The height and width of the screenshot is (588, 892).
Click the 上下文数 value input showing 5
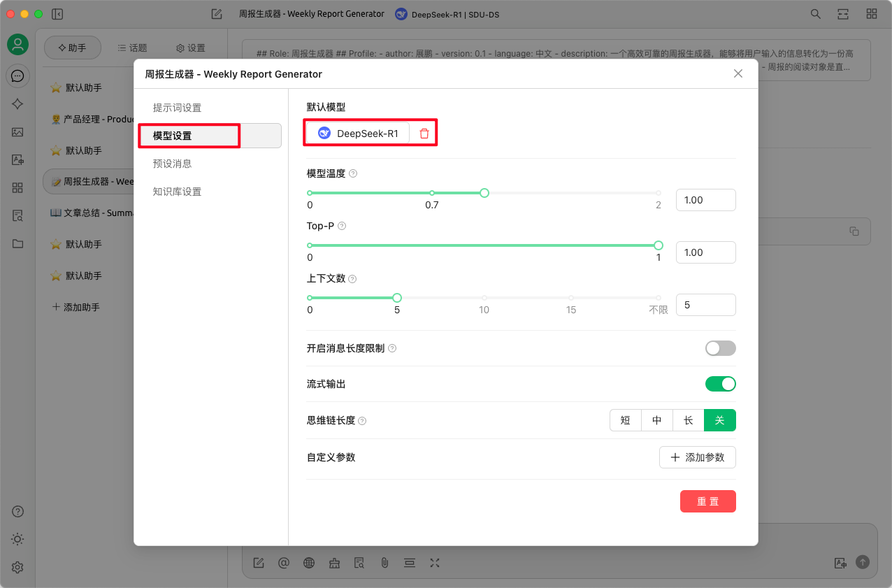(x=706, y=305)
